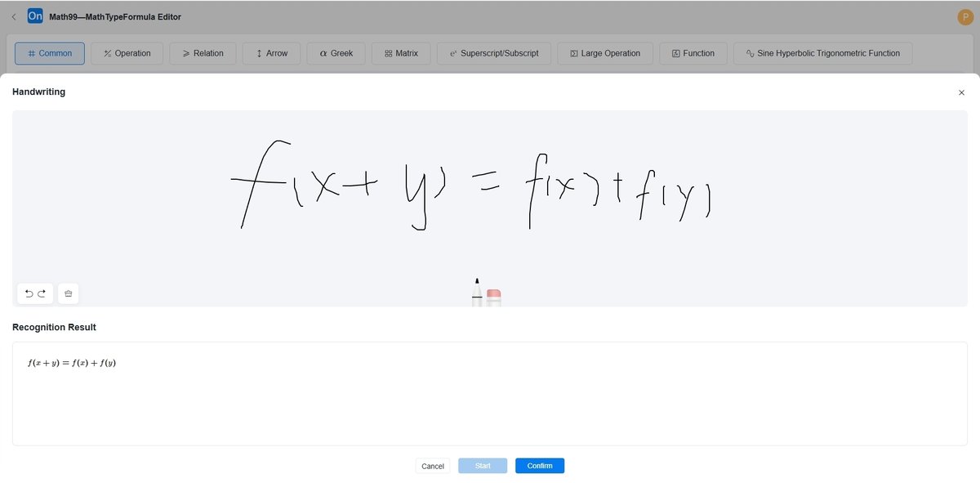This screenshot has width=980, height=483.
Task: Open the Operation category
Action: pyautogui.click(x=127, y=52)
